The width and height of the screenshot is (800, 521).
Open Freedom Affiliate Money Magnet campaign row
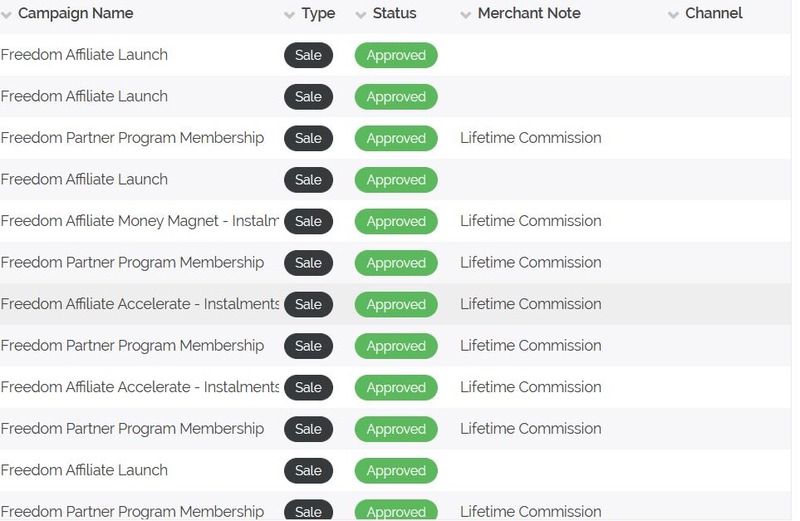(x=395, y=221)
